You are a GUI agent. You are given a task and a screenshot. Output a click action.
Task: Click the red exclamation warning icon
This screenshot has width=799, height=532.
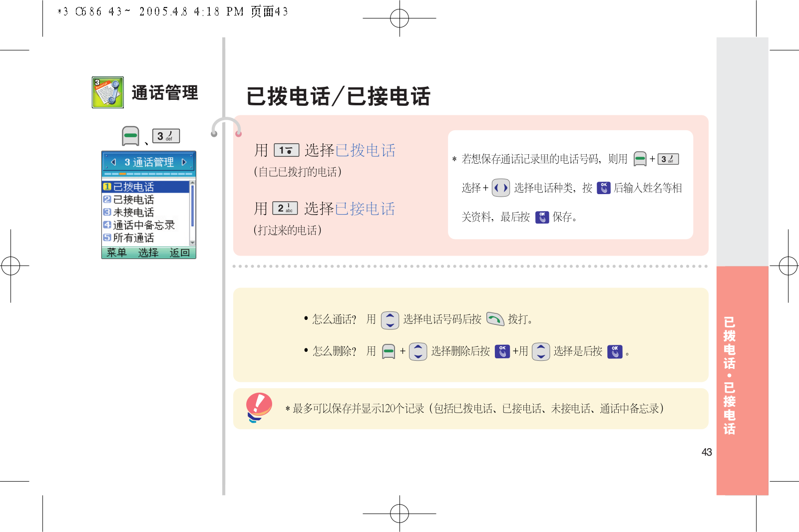pyautogui.click(x=259, y=408)
